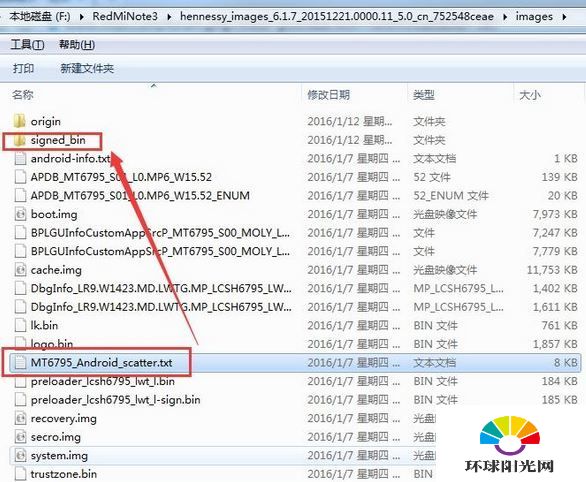
Task: Select the file name secro.img
Action: 56,437
